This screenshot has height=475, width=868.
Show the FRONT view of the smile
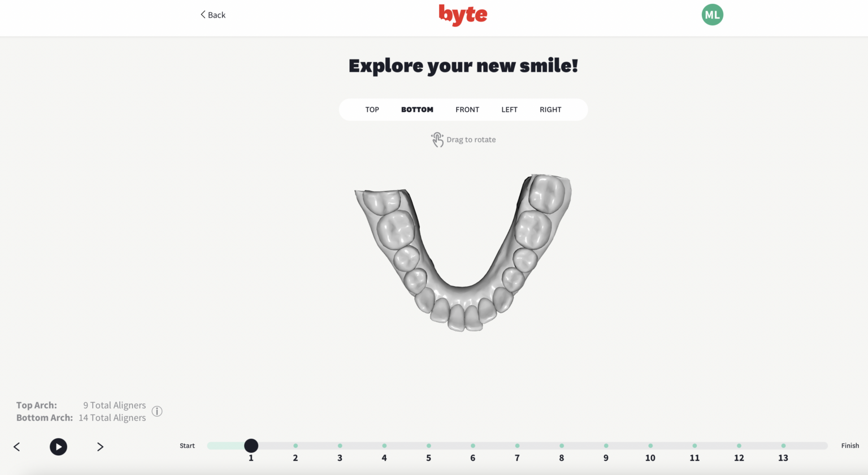[x=467, y=109]
